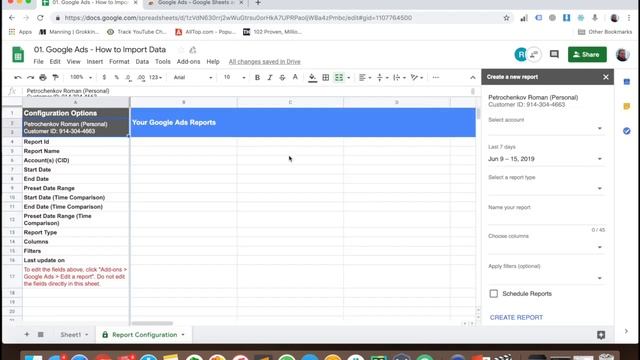The width and height of the screenshot is (640, 360).
Task: Open Keep notes side panel icon
Action: [627, 107]
